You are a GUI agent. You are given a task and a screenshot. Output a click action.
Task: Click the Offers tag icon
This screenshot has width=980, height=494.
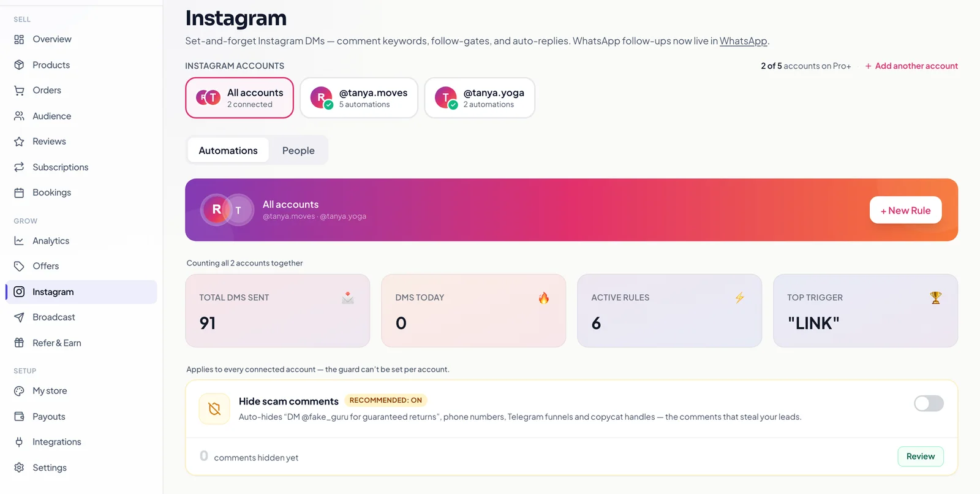(19, 266)
